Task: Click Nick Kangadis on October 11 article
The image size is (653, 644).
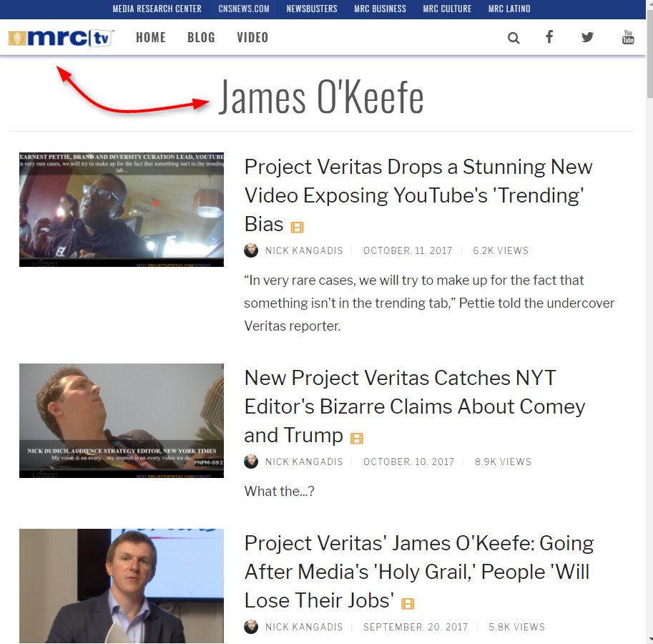Action: [x=304, y=250]
